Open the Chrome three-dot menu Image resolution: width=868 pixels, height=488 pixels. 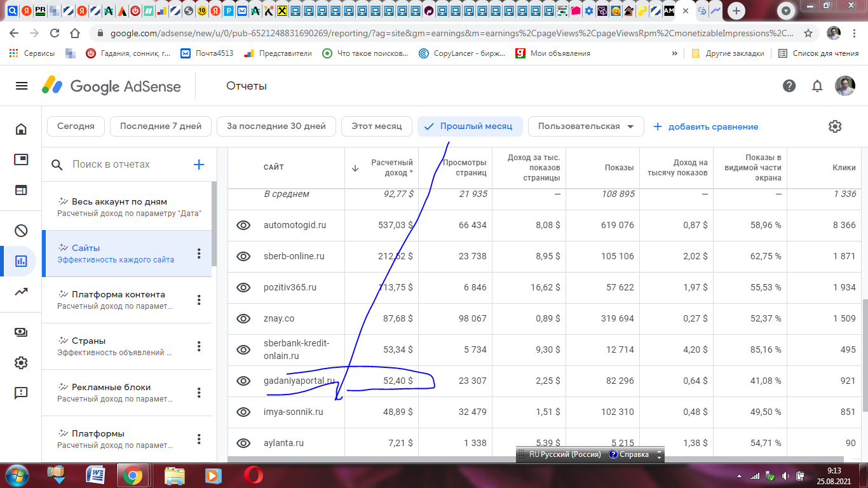point(855,33)
